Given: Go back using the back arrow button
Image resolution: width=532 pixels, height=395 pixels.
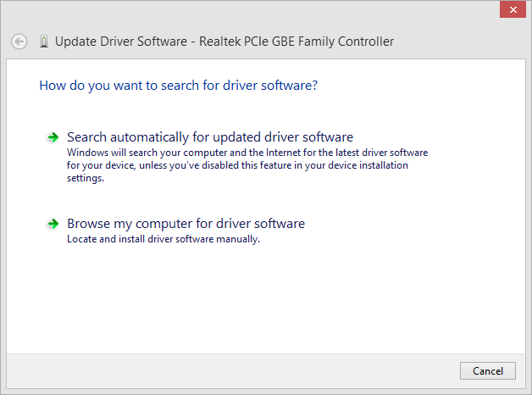Looking at the screenshot, I should click(19, 41).
